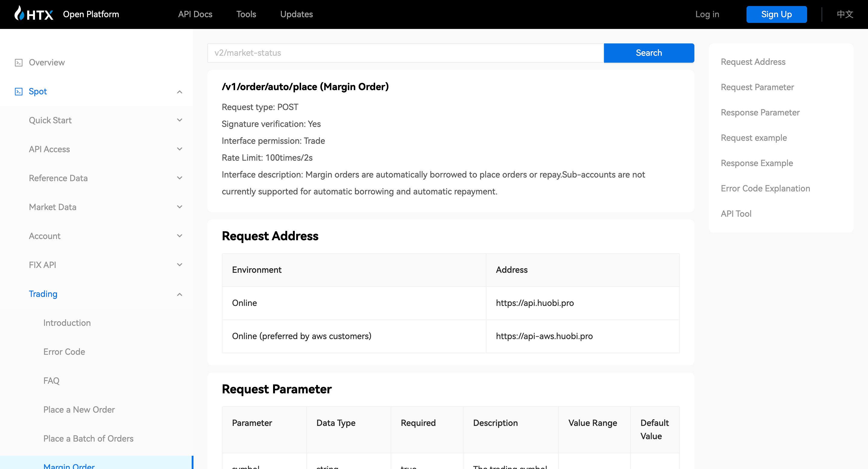
Task: Expand the API Access chevron
Action: pyautogui.click(x=180, y=149)
